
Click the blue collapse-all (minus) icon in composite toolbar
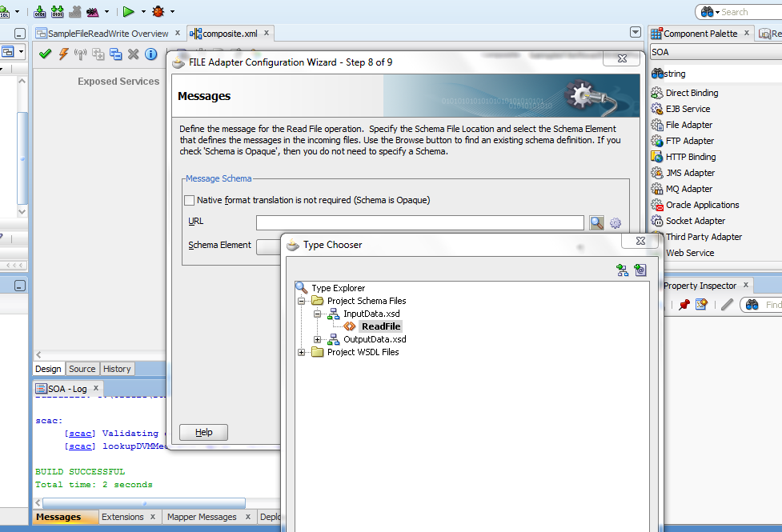[116, 54]
